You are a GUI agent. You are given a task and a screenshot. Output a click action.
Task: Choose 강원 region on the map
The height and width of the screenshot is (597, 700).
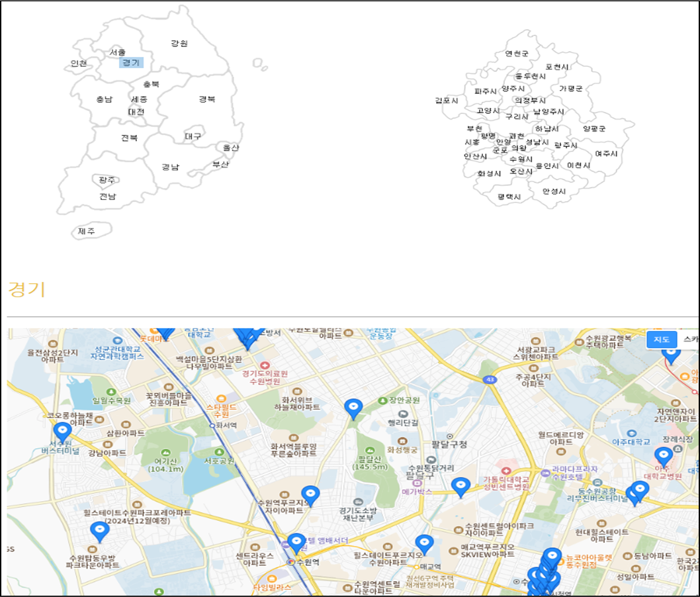(x=179, y=43)
